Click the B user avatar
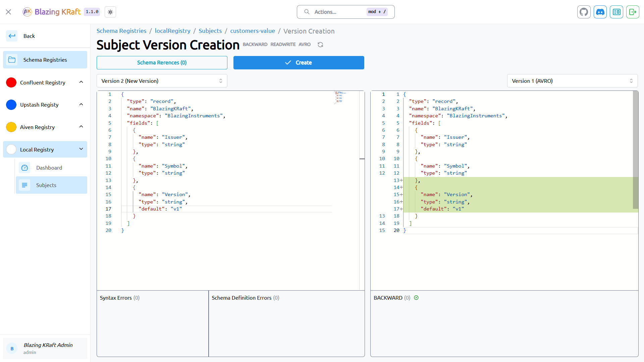This screenshot has width=644, height=362. [x=12, y=349]
